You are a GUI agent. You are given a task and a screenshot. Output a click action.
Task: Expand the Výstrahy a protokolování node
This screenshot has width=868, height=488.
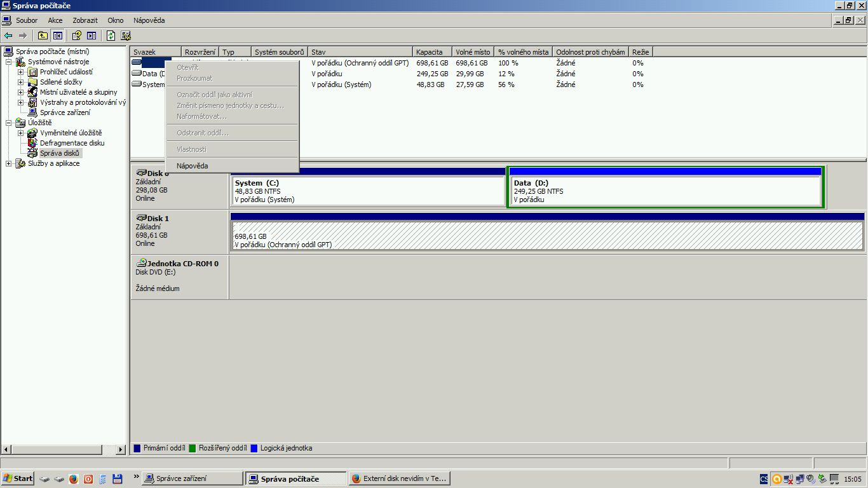pyautogui.click(x=21, y=102)
